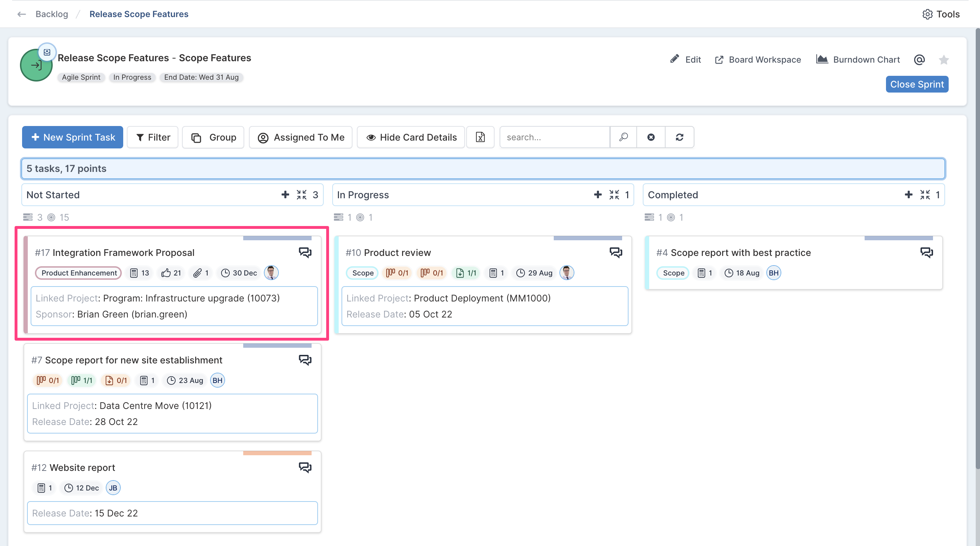Open comments on Integration Framework Proposal card
Image resolution: width=980 pixels, height=546 pixels.
305,252
